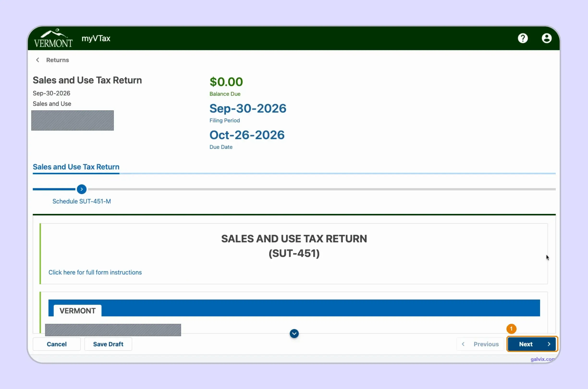Go back to Returns breadcrumb
The width and height of the screenshot is (588, 389).
click(x=57, y=60)
